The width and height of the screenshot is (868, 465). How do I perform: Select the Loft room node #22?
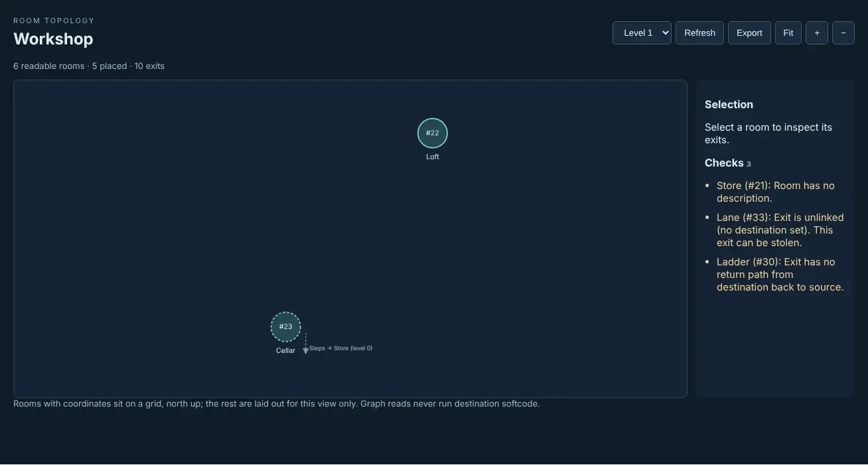tap(433, 133)
